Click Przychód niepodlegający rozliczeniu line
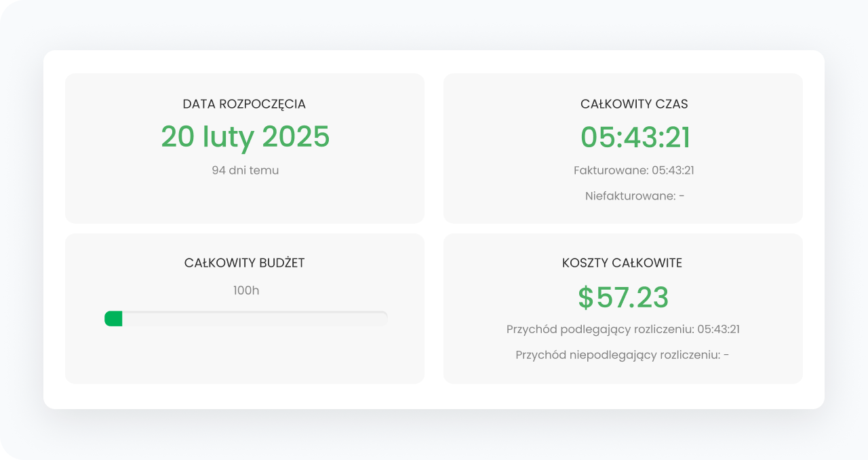 point(623,355)
